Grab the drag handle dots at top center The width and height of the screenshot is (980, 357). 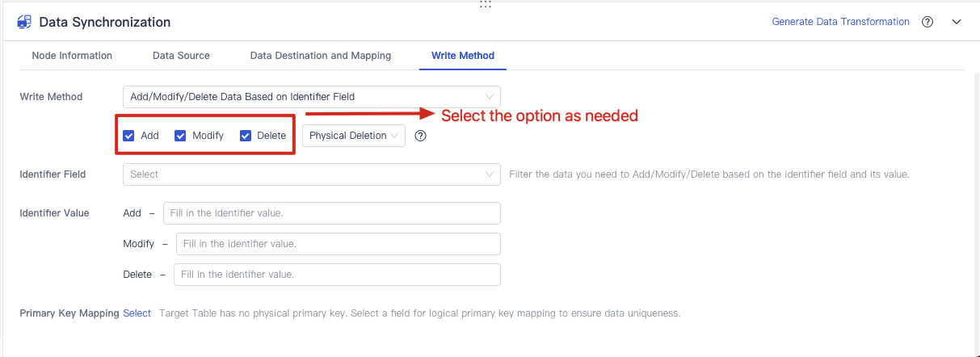click(486, 4)
